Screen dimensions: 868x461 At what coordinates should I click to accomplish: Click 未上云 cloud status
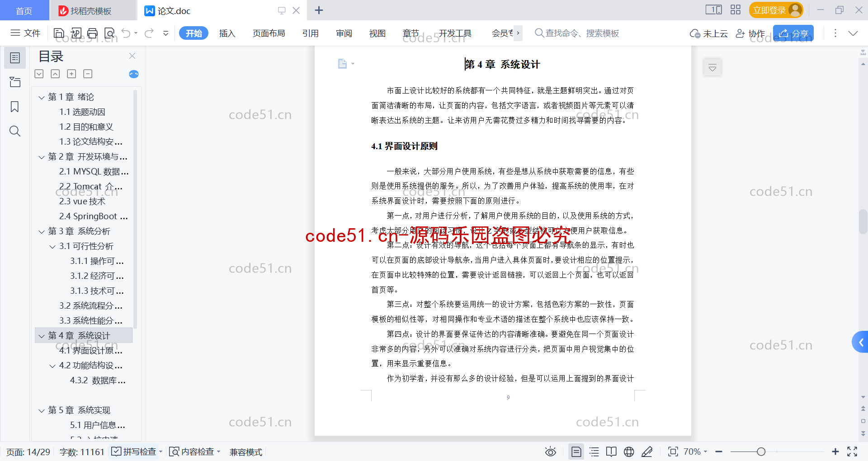pos(709,33)
